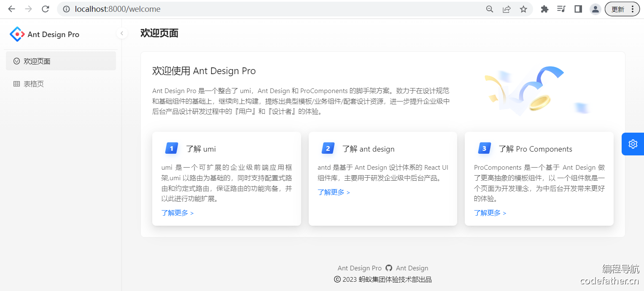Click the Ant Design Pro sidebar title
Screen dimensions: 644x291
coord(54,35)
